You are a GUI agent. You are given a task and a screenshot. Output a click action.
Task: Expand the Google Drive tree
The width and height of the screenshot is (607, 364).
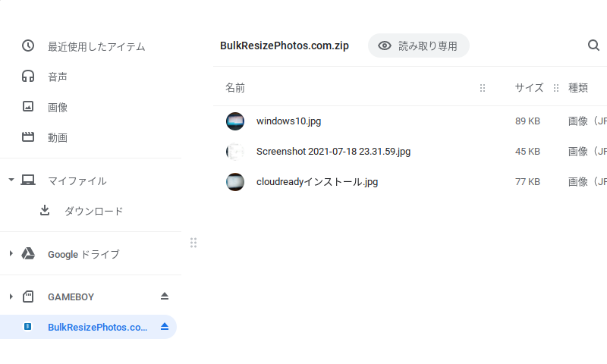[11, 254]
